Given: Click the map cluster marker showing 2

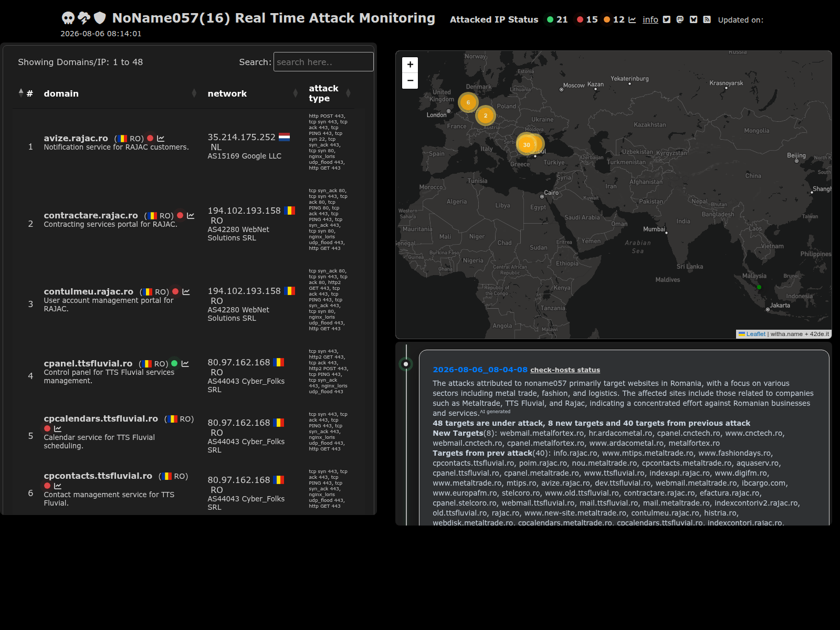Looking at the screenshot, I should 486,115.
